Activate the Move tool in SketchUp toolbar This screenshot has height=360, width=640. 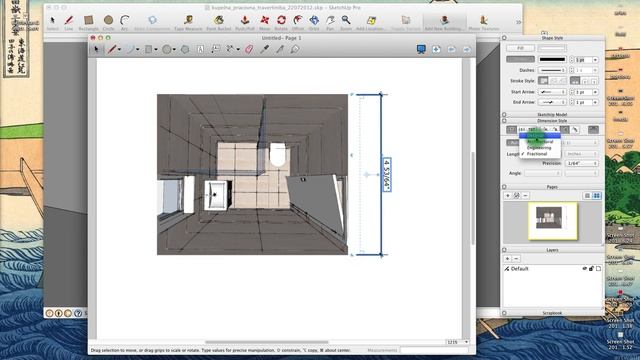[264, 22]
